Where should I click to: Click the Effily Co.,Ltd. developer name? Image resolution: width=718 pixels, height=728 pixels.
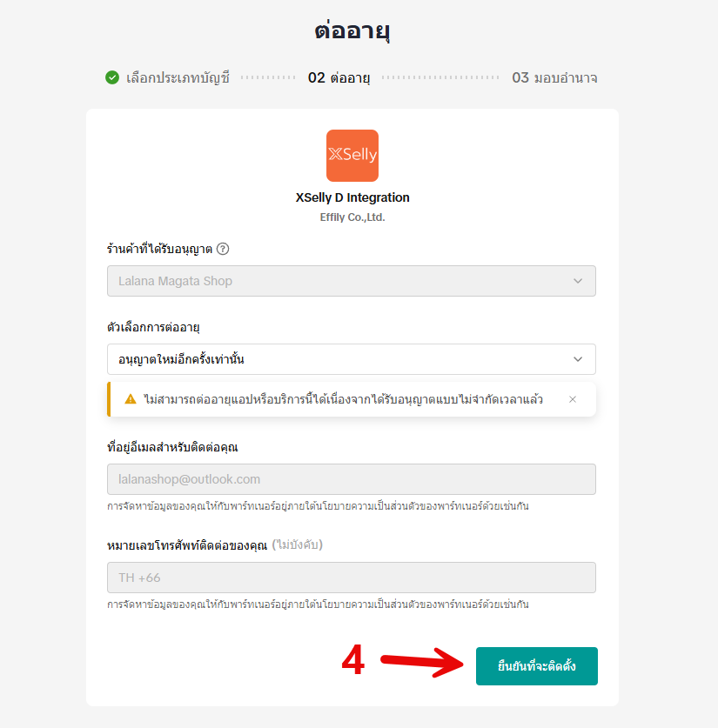352,217
